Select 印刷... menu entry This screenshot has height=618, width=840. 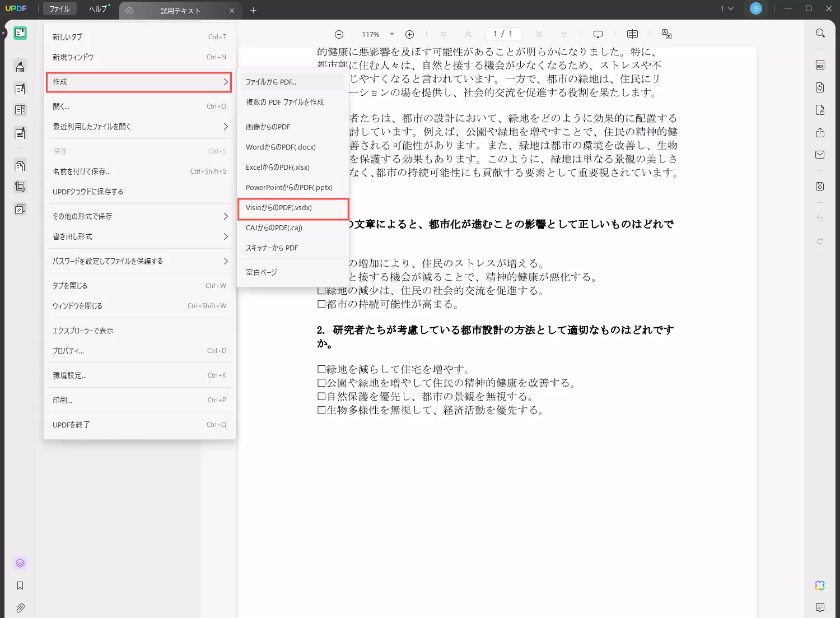click(x=140, y=400)
